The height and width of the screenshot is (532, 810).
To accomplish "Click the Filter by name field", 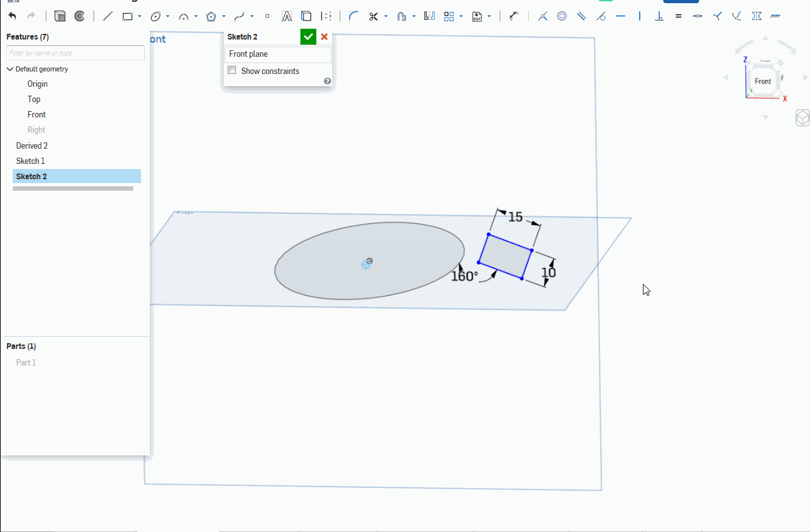I will [x=75, y=53].
